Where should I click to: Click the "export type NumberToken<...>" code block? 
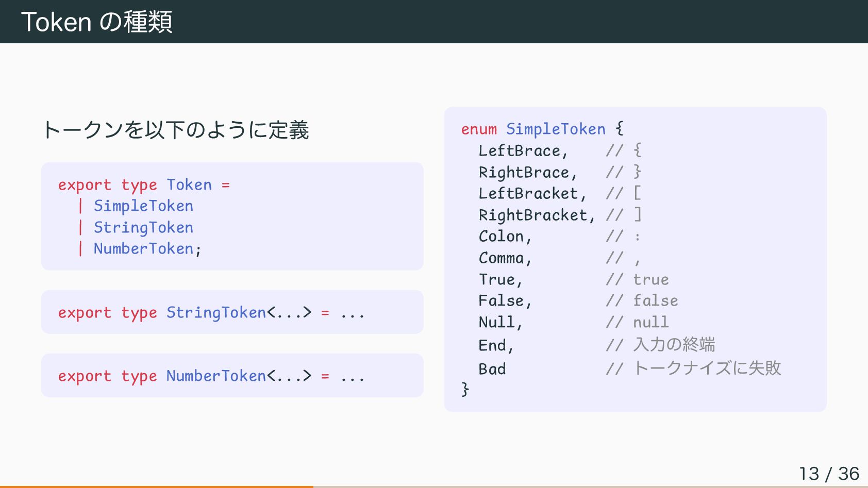point(211,376)
